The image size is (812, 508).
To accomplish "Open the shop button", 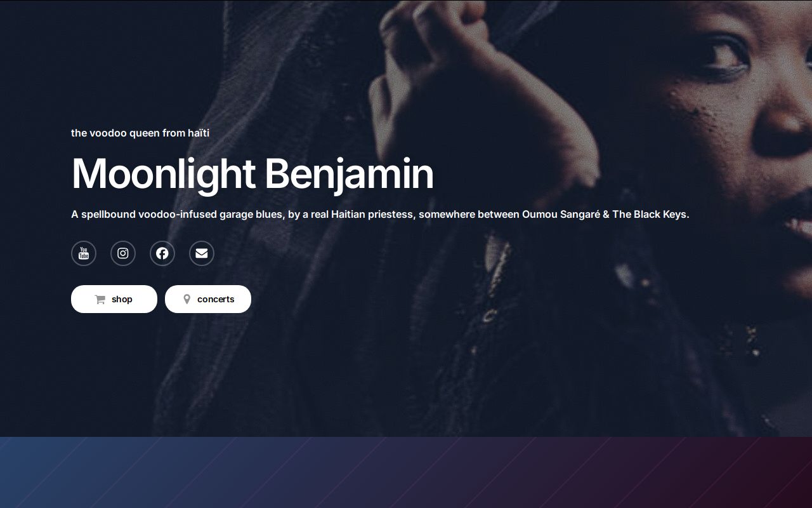I will pyautogui.click(x=114, y=299).
